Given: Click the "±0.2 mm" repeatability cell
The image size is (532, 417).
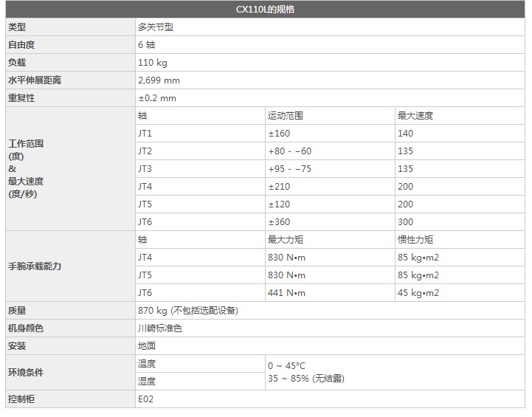Looking at the screenshot, I should point(157,98).
